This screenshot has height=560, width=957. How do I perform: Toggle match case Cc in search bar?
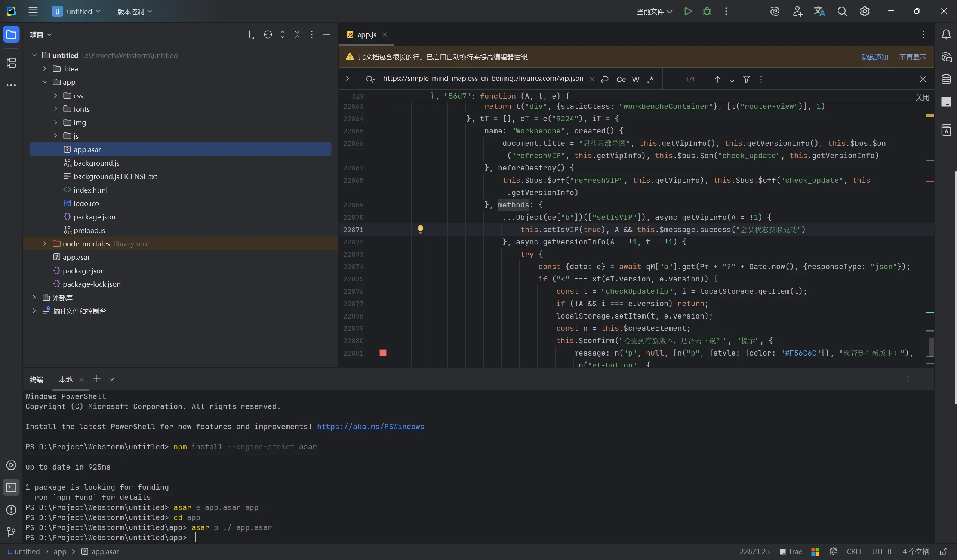[x=621, y=79]
